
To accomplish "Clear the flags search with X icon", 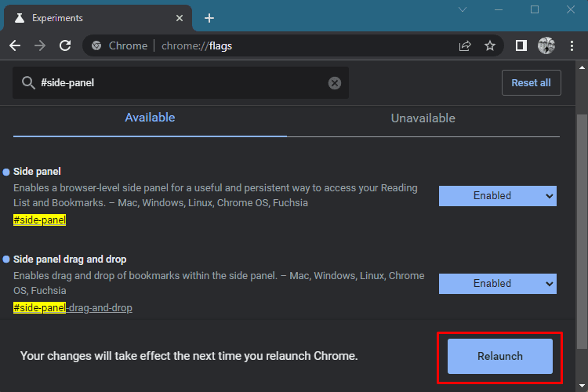I will click(x=335, y=83).
